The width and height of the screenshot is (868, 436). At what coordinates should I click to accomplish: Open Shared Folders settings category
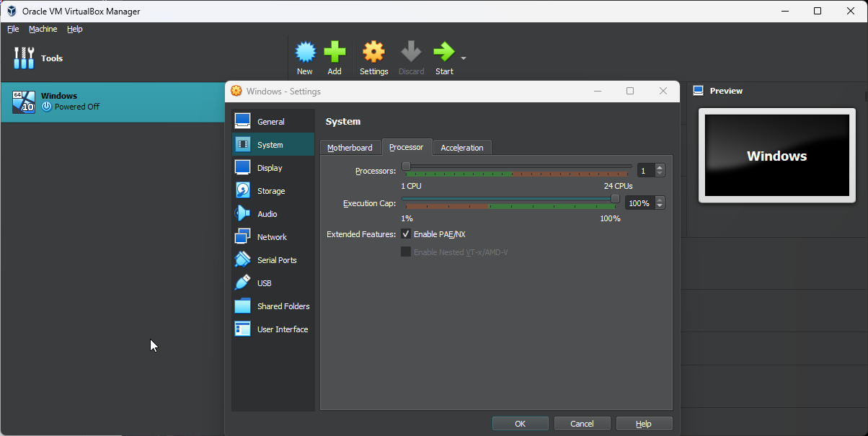pyautogui.click(x=273, y=306)
